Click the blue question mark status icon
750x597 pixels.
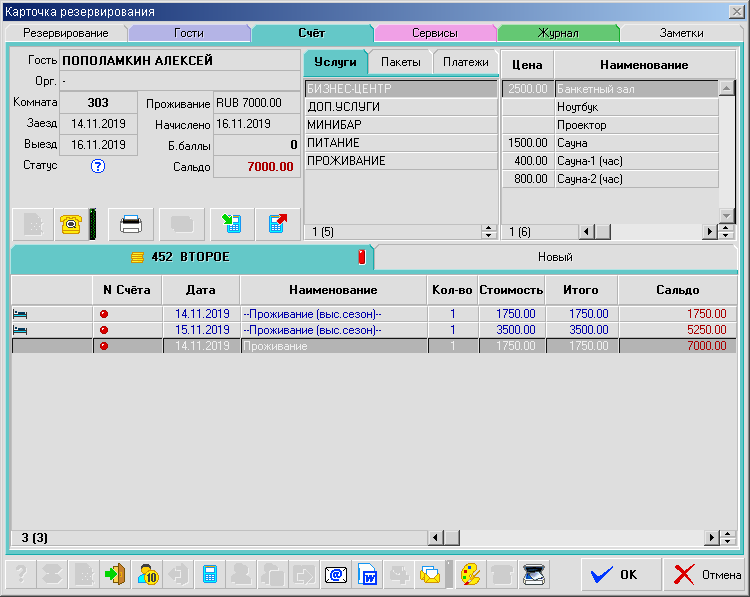point(98,166)
